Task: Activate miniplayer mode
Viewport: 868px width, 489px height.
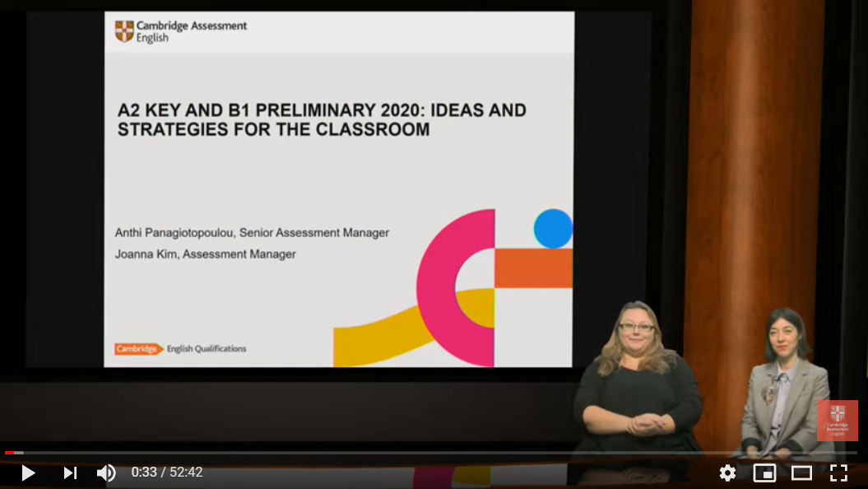Action: coord(764,473)
